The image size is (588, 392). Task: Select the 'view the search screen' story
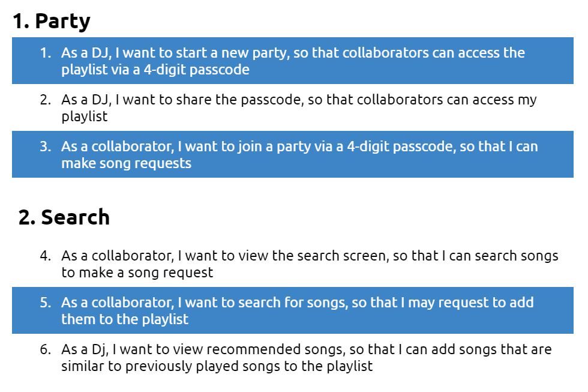pyautogui.click(x=293, y=264)
